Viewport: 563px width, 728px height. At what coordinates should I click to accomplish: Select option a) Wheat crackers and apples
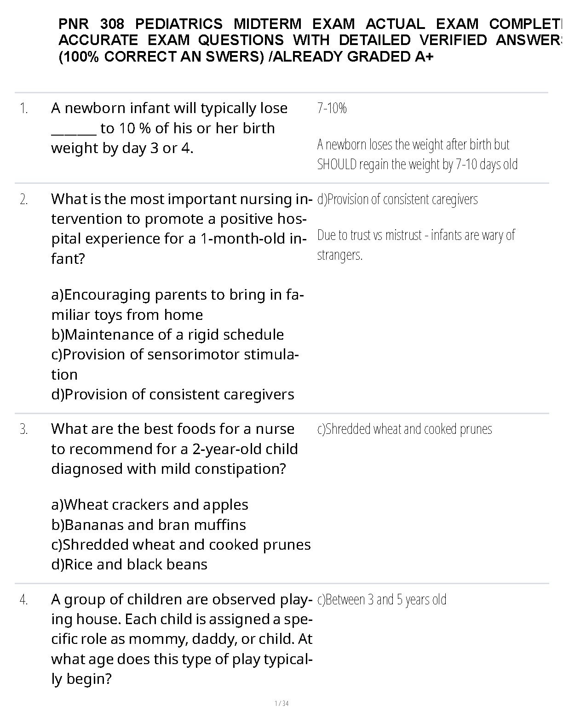point(149,505)
